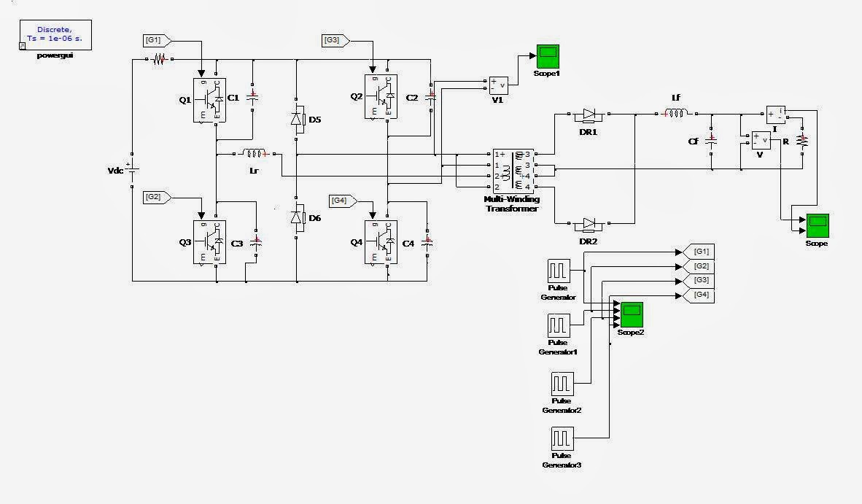Select diode D5
Image resolution: width=862 pixels, height=504 pixels.
click(x=298, y=119)
